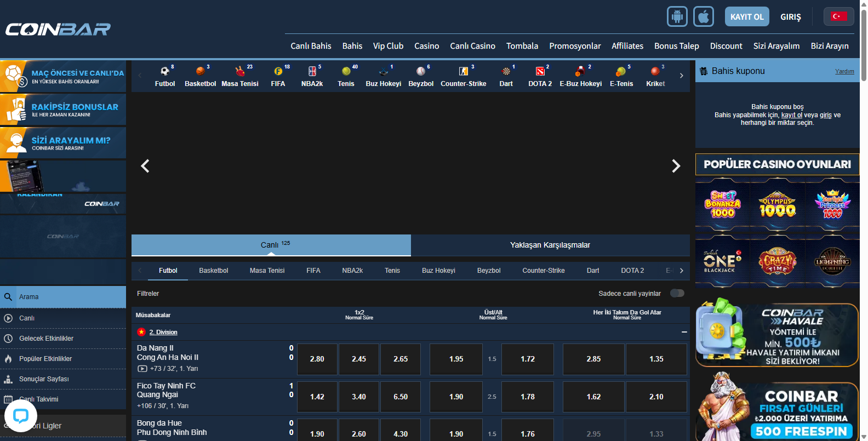Click the GİRİŞ button
Image resolution: width=868 pixels, height=441 pixels.
tap(791, 17)
